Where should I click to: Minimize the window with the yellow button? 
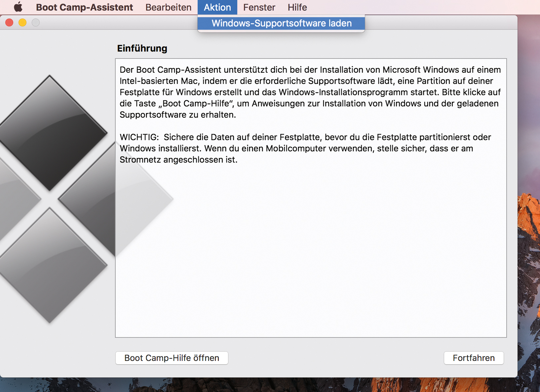point(22,22)
